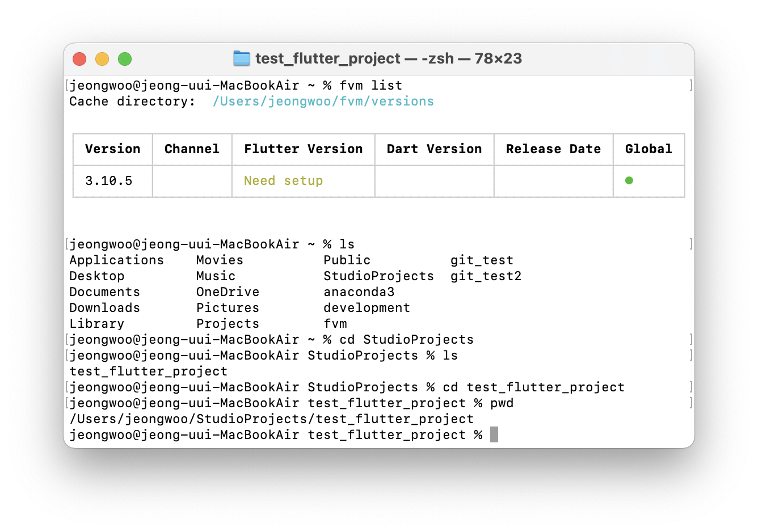This screenshot has width=758, height=532.
Task: Click the green Global indicator dot
Action: 629,180
